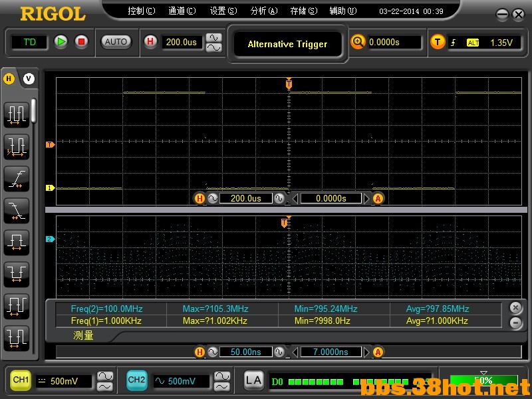Click the cyan channel 2 ground marker
532x399 pixels.
tap(51, 239)
